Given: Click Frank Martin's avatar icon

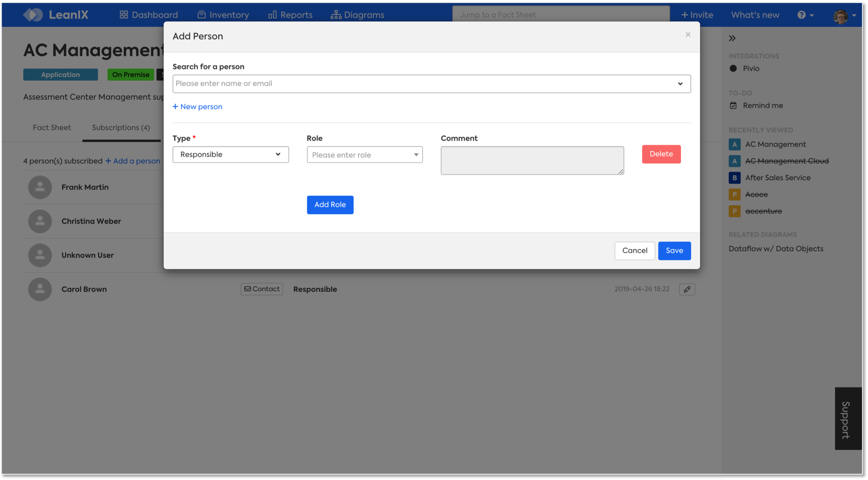Looking at the screenshot, I should (x=40, y=187).
